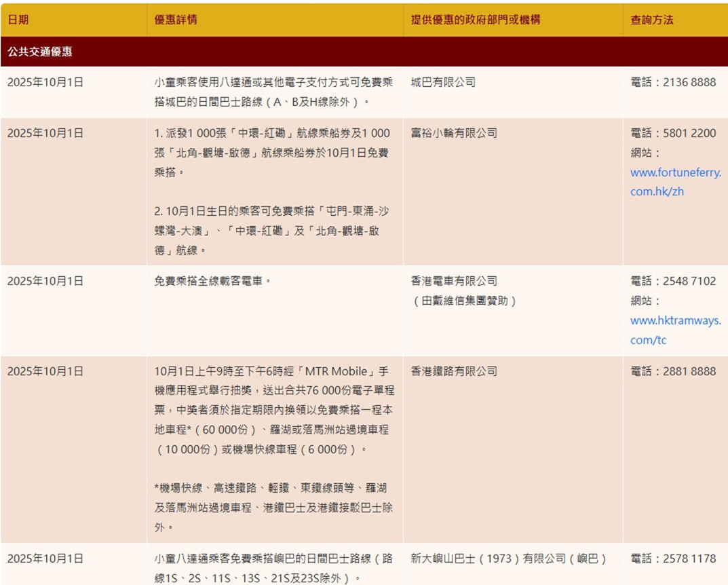Open the hktramways.com website link
The width and height of the screenshot is (728, 585).
pos(675,330)
